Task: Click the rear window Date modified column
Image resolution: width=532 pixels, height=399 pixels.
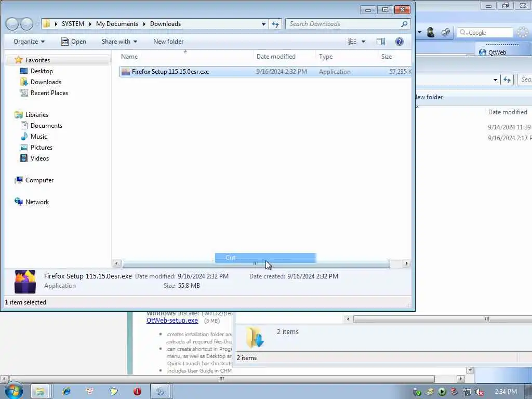Action: point(508,112)
